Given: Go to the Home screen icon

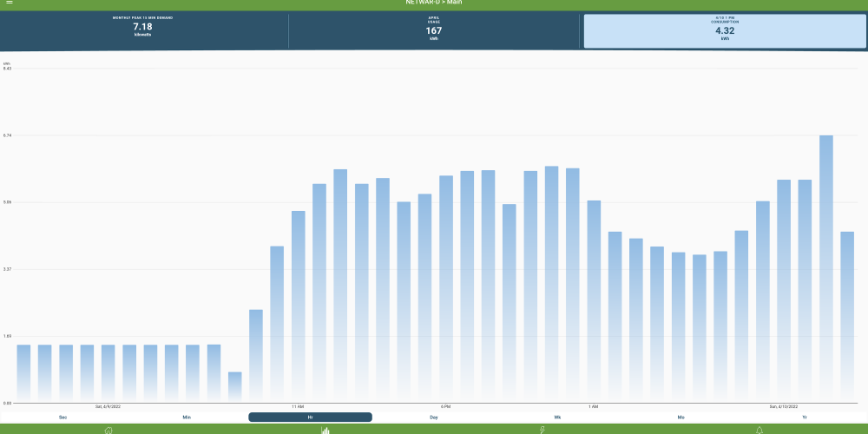Looking at the screenshot, I should point(108,429).
